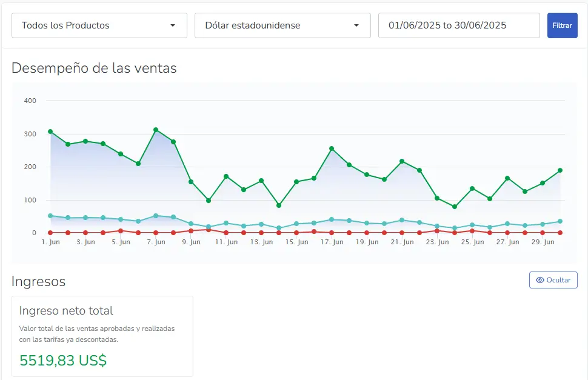The width and height of the screenshot is (588, 380).
Task: Click the 15. Jun label on the x-axis
Action: (x=296, y=242)
